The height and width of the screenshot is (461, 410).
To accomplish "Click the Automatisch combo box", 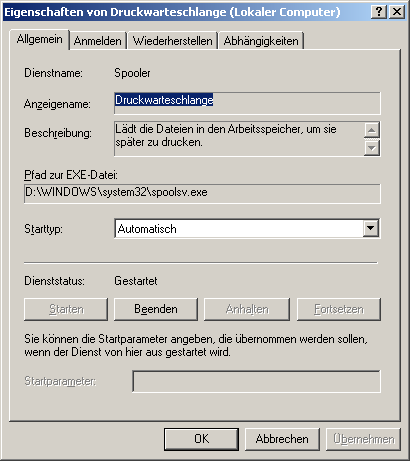I will click(x=247, y=229).
